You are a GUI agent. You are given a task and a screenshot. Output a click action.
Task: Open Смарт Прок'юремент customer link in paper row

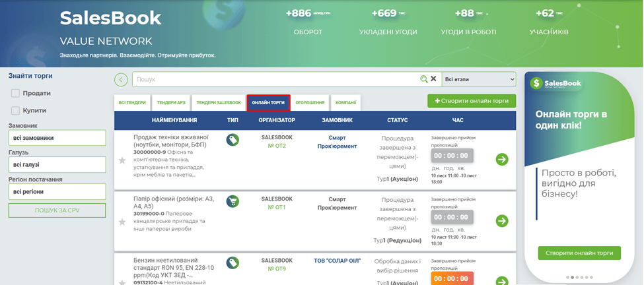click(x=337, y=203)
